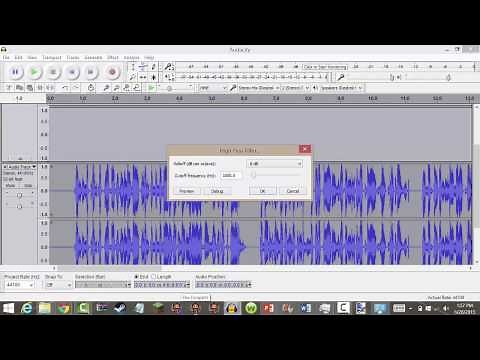Screen dimensions: 480x360
Task: Click to Start Monitoring in record meter
Action: point(325,67)
